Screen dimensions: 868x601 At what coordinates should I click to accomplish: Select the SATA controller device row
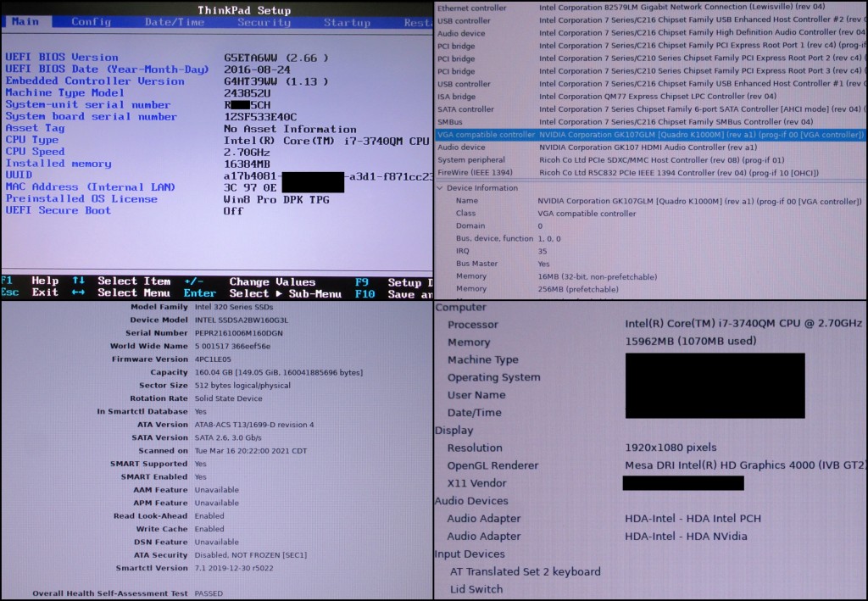(x=650, y=109)
